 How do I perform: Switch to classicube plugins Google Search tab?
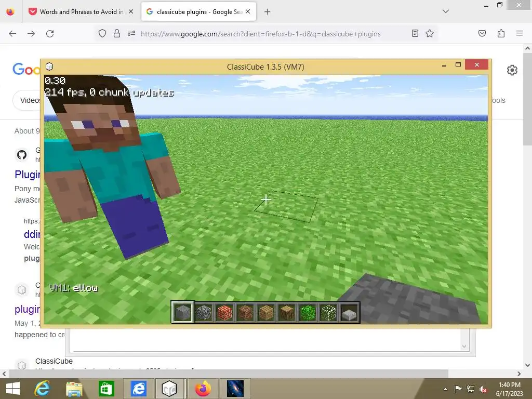click(199, 11)
